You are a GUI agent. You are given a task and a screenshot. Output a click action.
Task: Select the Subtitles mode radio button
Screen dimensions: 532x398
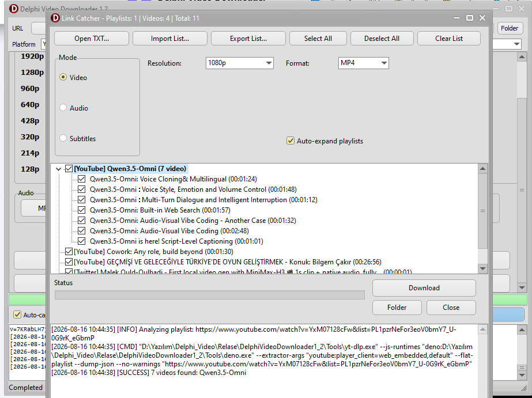click(63, 138)
